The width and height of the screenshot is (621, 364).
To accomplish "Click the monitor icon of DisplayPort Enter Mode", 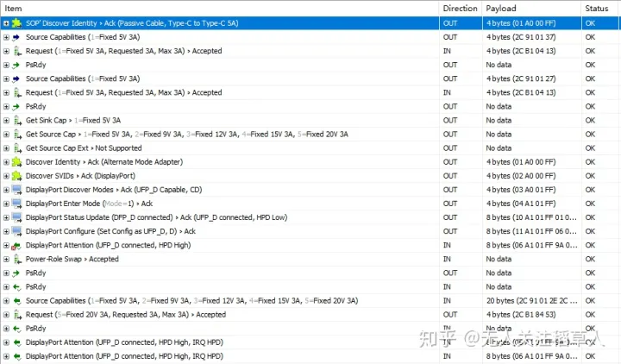I will tap(16, 204).
